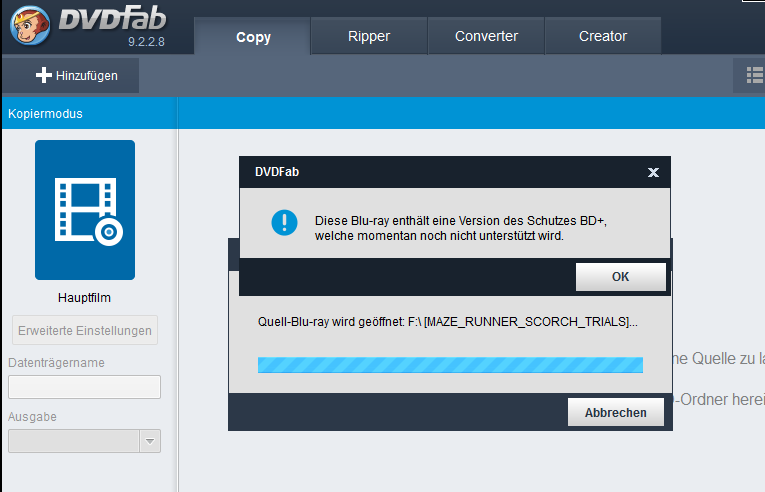This screenshot has width=765, height=492.
Task: Click the Datenträgername input field
Action: pyautogui.click(x=84, y=387)
